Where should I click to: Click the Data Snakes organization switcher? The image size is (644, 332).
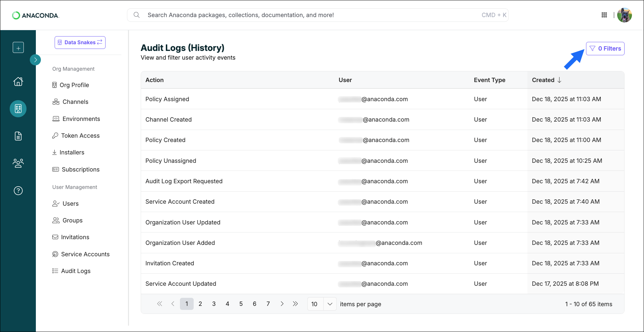(x=80, y=42)
